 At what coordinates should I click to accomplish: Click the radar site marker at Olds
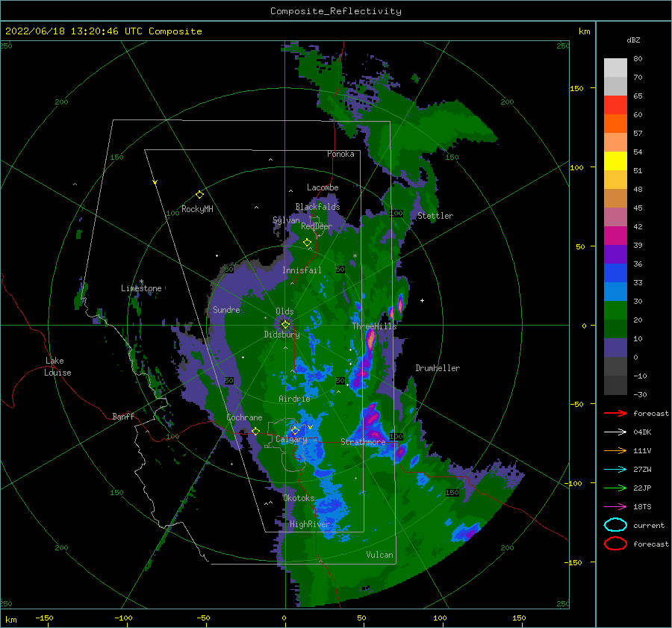coord(285,325)
